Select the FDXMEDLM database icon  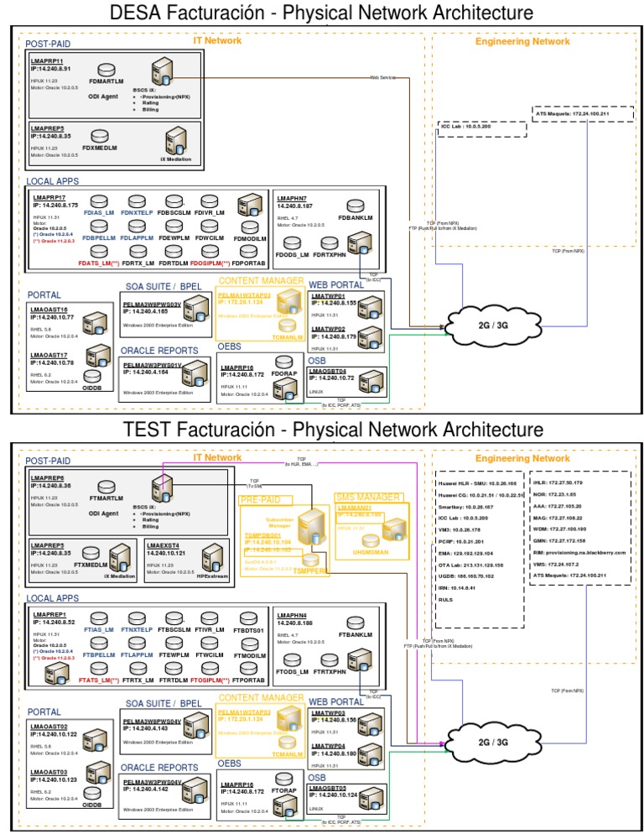100,137
